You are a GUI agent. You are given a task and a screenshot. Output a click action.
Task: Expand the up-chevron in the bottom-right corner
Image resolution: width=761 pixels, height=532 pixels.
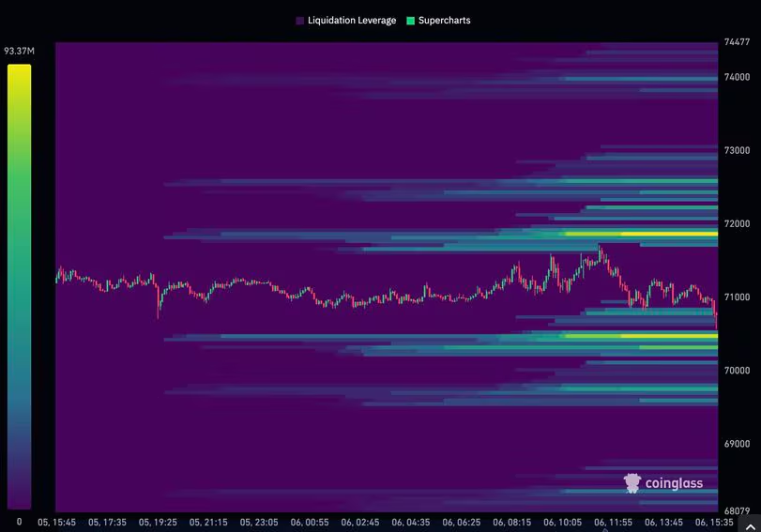click(x=750, y=527)
